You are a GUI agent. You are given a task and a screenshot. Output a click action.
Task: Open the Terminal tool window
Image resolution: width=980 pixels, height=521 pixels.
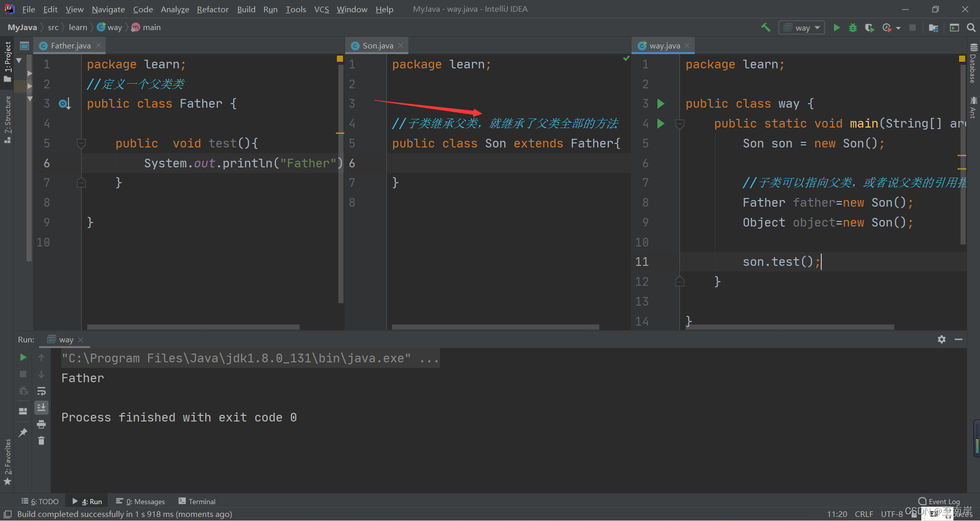[197, 502]
